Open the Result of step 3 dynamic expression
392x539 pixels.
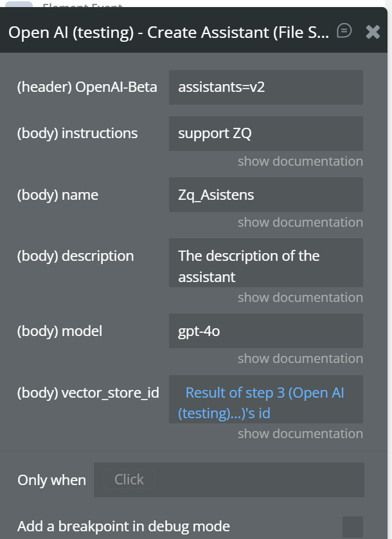tap(264, 403)
